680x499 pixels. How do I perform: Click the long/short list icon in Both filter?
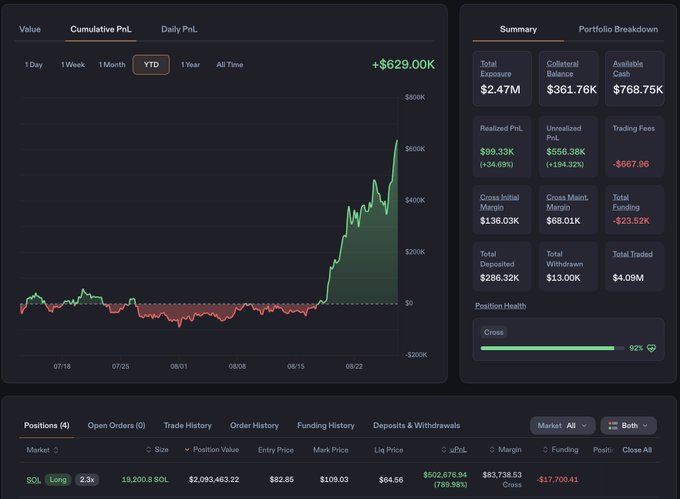pyautogui.click(x=613, y=426)
